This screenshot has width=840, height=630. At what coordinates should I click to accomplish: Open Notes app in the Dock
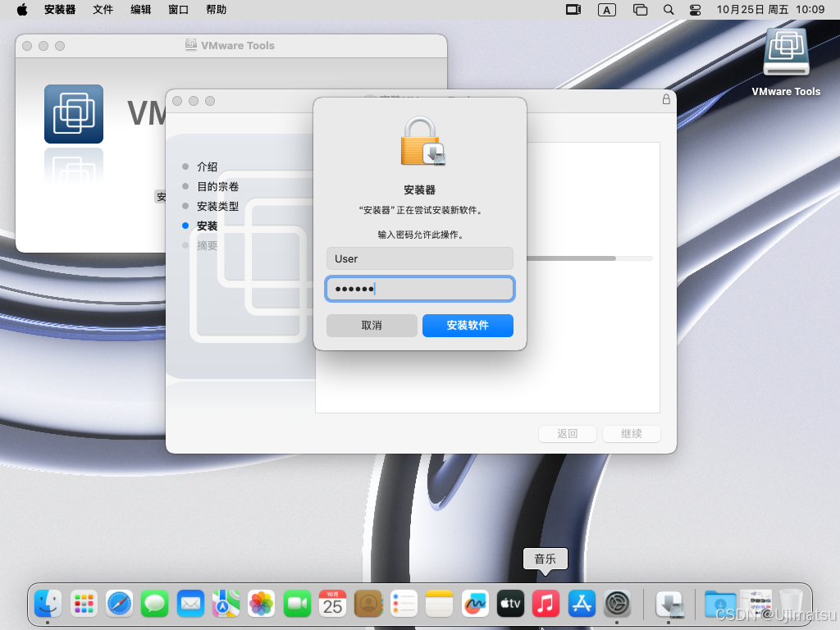coord(440,603)
